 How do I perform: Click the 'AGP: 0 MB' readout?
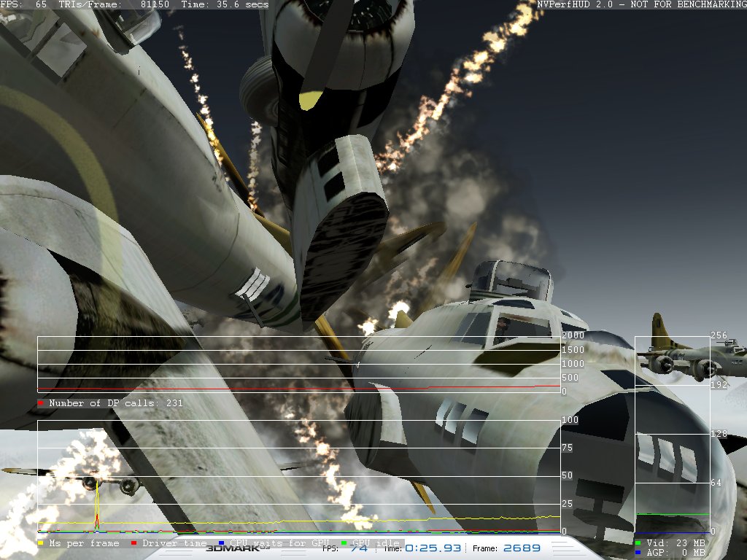pos(676,553)
